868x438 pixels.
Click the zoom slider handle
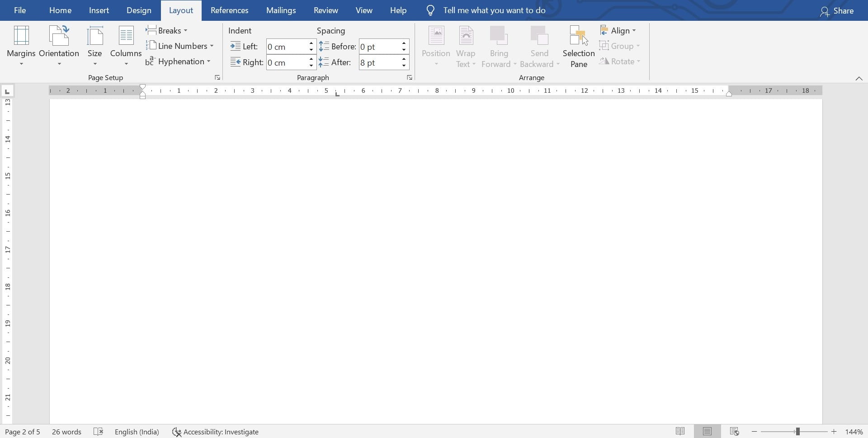[x=798, y=432]
